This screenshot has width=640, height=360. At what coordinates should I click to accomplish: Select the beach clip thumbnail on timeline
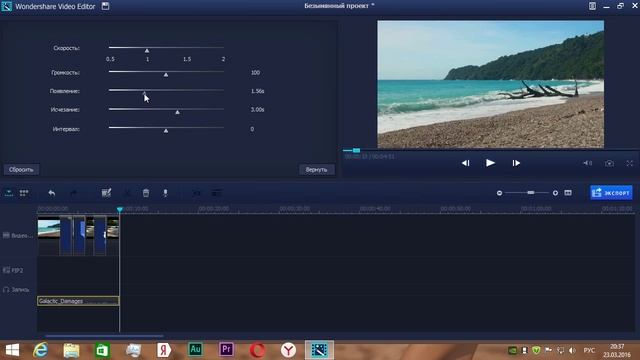49,229
